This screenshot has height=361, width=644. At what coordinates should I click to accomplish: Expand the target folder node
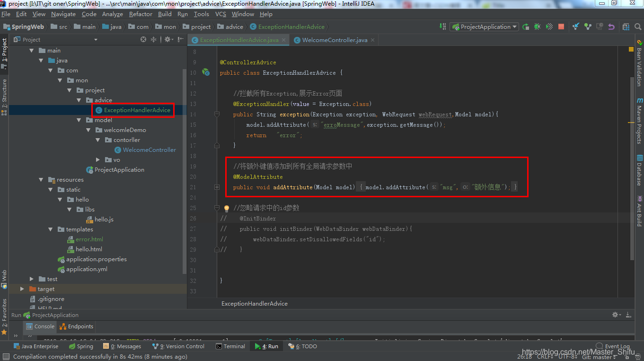22,289
